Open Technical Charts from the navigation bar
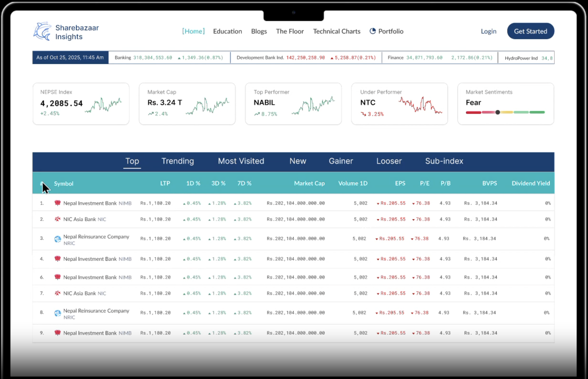The image size is (588, 379). (336, 31)
